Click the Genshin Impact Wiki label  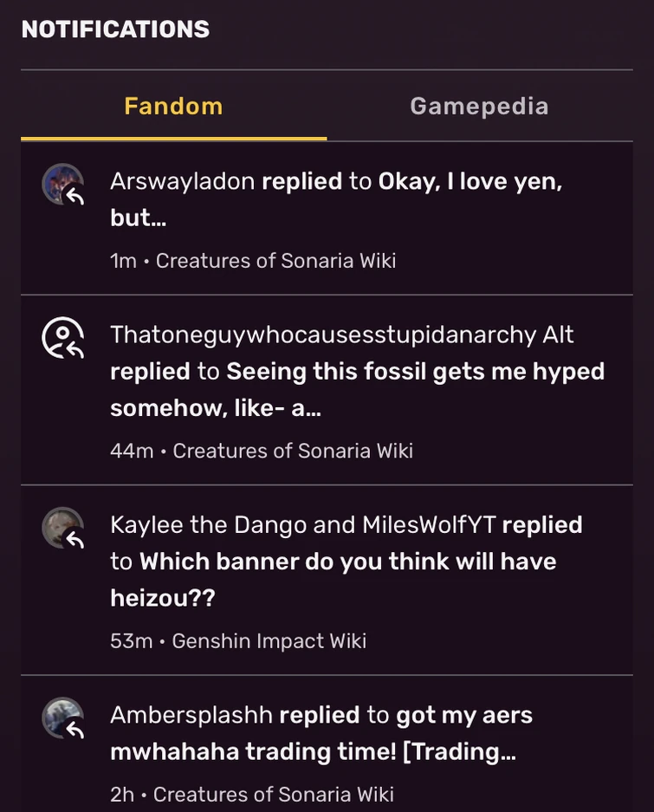pos(269,640)
